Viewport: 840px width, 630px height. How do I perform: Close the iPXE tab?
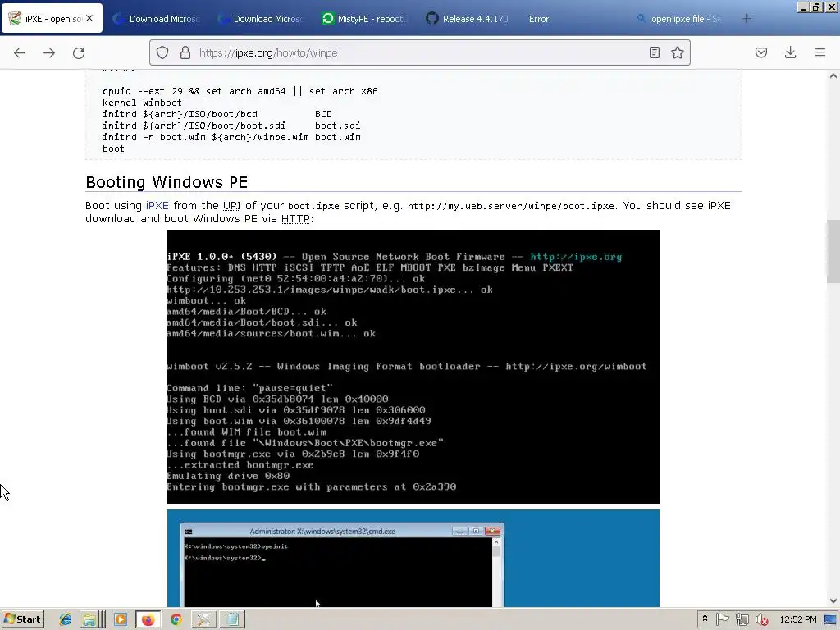[89, 18]
